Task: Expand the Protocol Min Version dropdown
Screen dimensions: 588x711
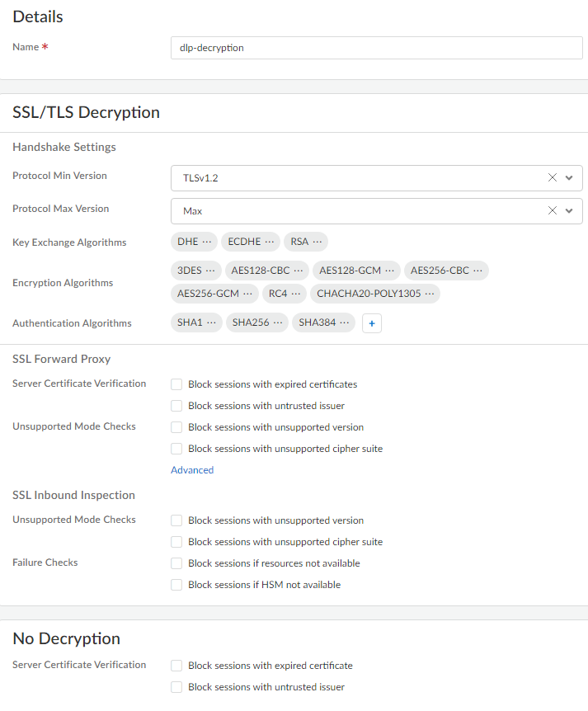Action: [569, 178]
